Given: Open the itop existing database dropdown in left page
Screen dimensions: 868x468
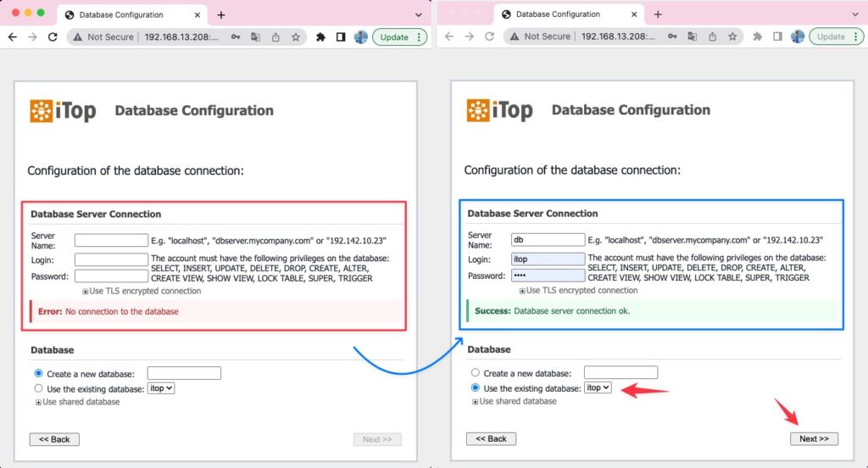Looking at the screenshot, I should click(161, 388).
